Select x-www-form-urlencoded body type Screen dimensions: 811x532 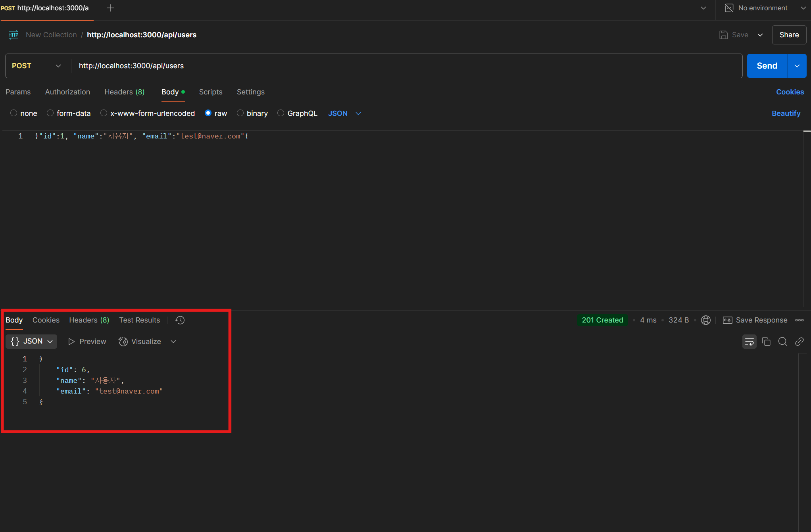pyautogui.click(x=104, y=113)
